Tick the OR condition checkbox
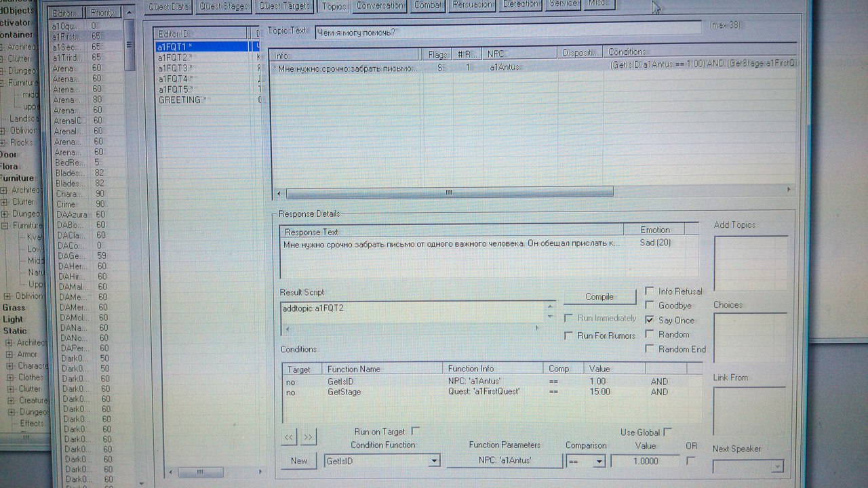 [690, 460]
